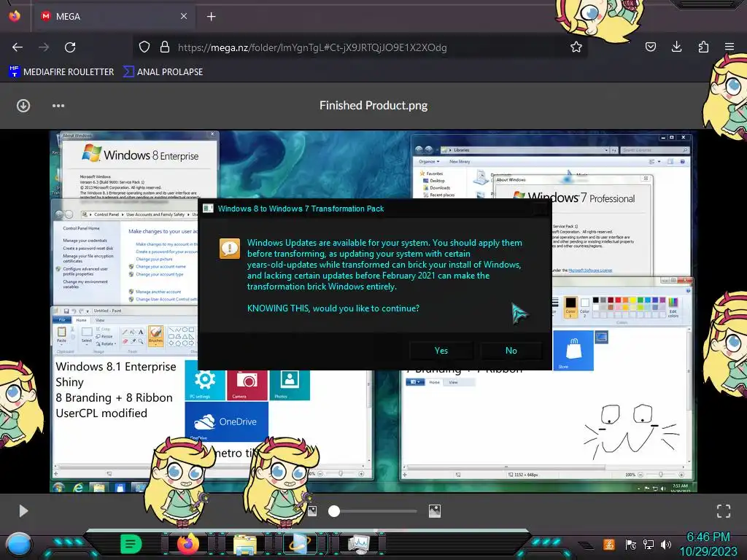
Task: Confirm with Yes in Transformation Pack dialog
Action: click(441, 351)
